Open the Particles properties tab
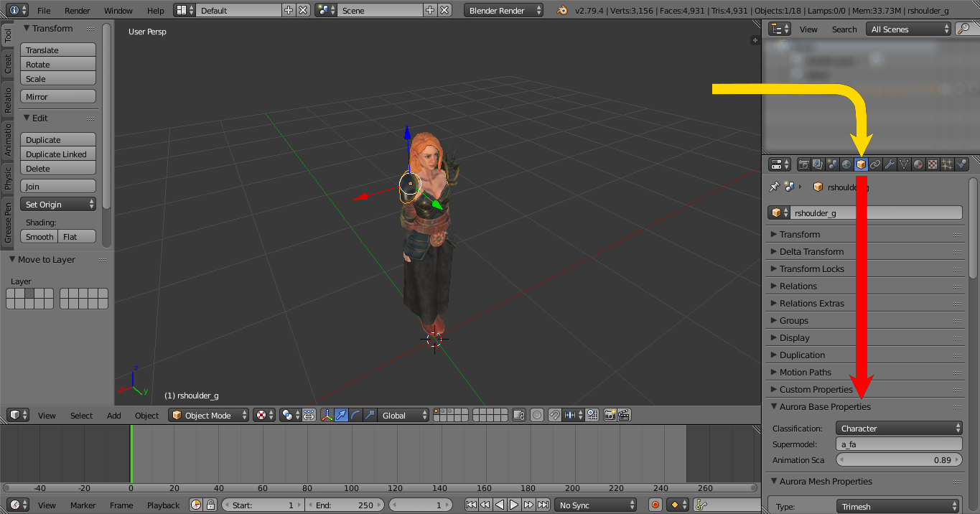Image resolution: width=980 pixels, height=514 pixels. (x=948, y=164)
